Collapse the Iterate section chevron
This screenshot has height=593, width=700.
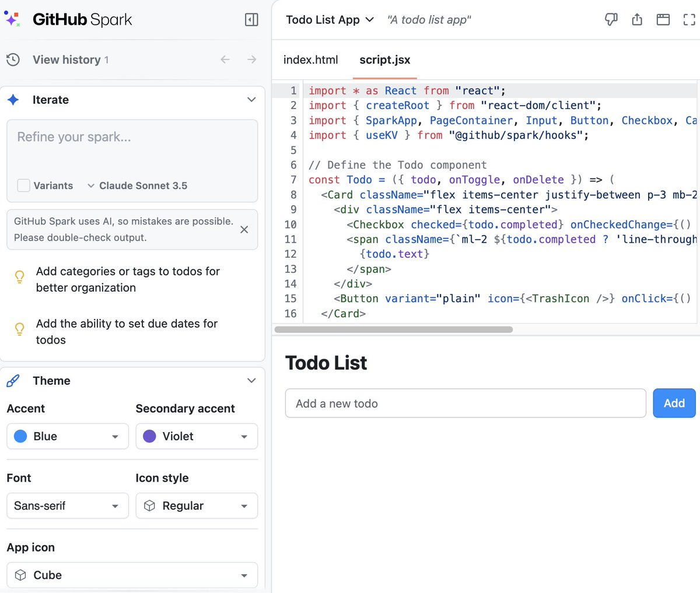point(251,100)
